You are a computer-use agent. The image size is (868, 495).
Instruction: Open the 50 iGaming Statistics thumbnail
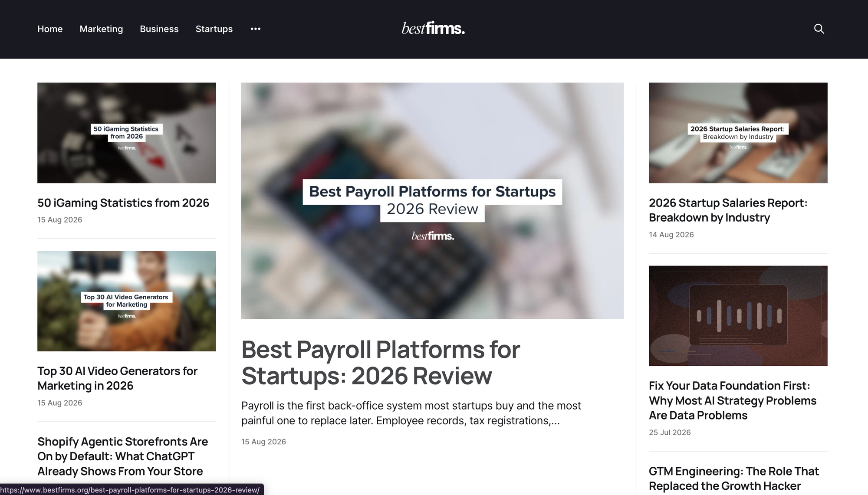coord(127,133)
